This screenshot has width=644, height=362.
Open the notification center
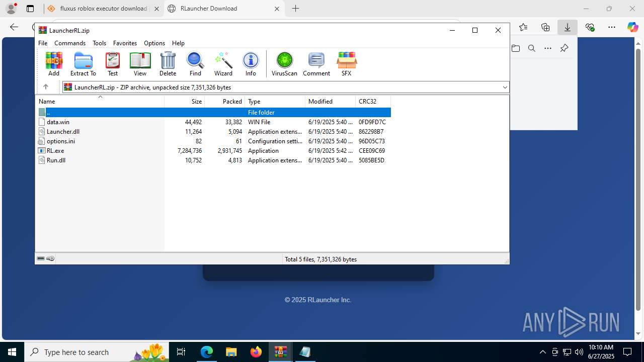click(627, 352)
